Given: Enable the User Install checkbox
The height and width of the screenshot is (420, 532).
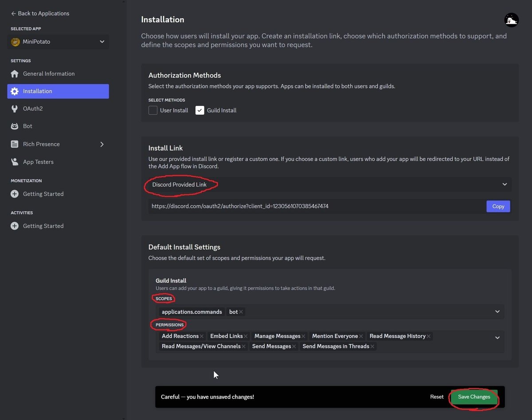Looking at the screenshot, I should 153,110.
